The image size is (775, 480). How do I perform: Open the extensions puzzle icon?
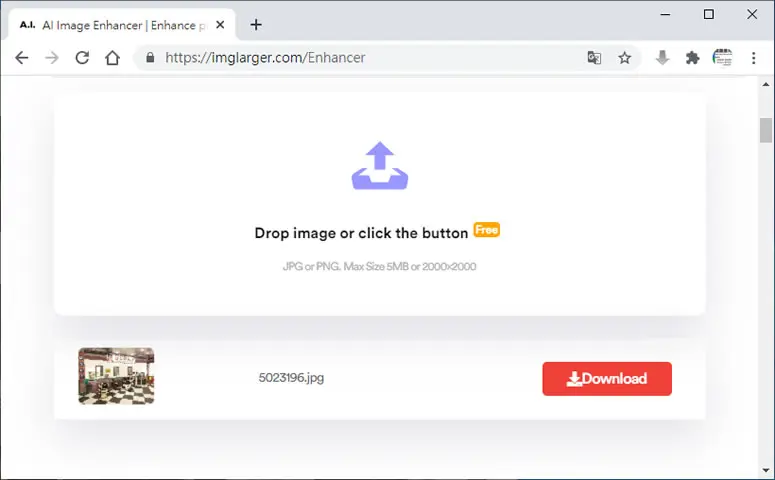point(692,58)
